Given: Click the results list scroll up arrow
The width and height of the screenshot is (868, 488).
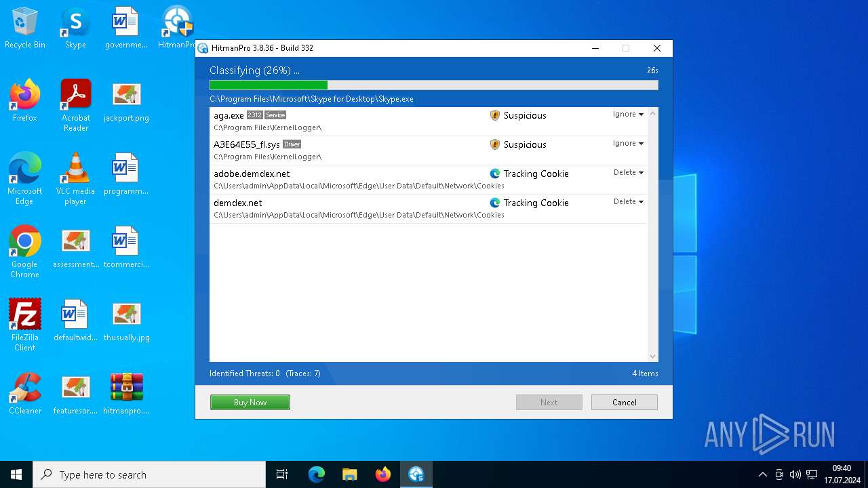Looking at the screenshot, I should (x=652, y=114).
